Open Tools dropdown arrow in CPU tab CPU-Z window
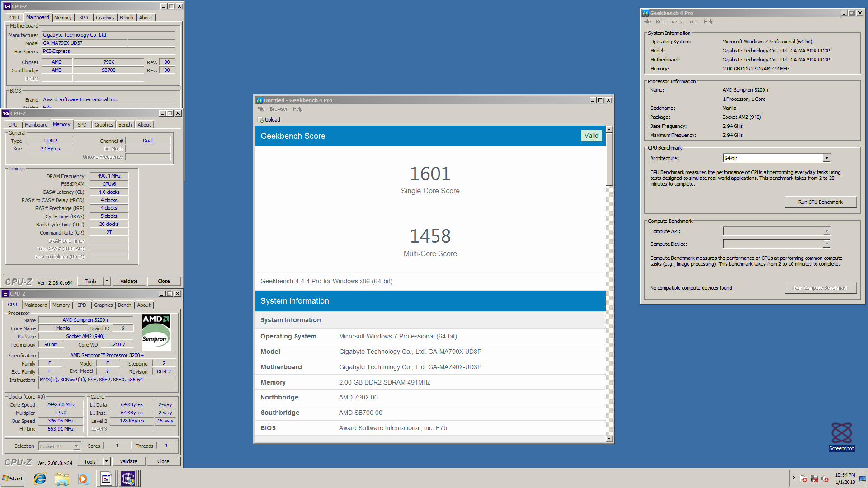868x488 pixels. click(107, 461)
